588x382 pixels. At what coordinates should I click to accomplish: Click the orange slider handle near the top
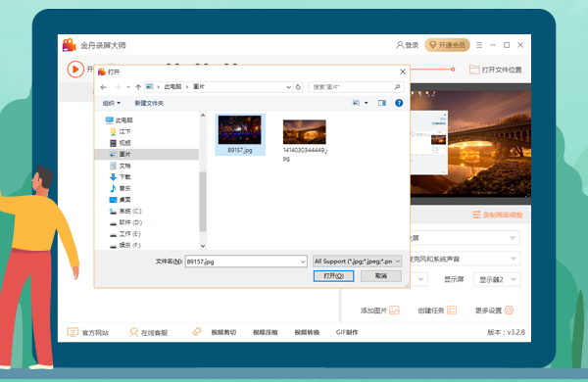click(x=453, y=70)
